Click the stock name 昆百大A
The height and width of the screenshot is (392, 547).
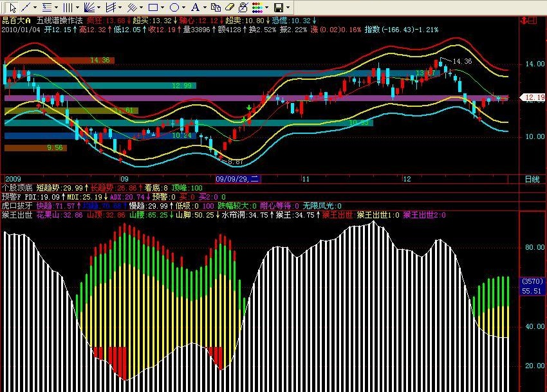point(16,21)
